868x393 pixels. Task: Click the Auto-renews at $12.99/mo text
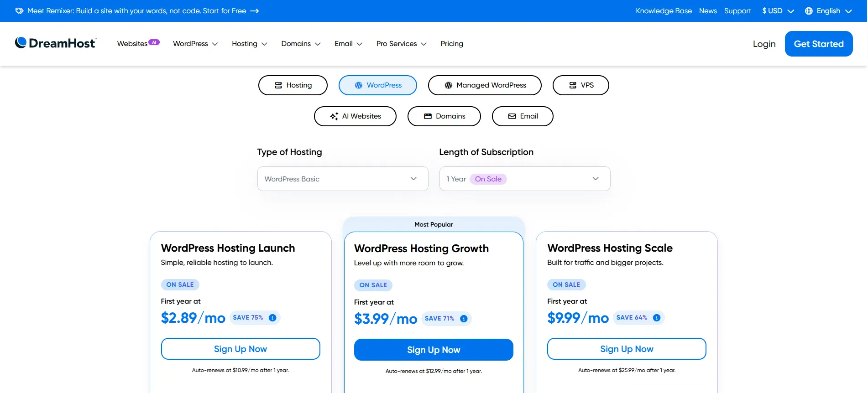(434, 371)
